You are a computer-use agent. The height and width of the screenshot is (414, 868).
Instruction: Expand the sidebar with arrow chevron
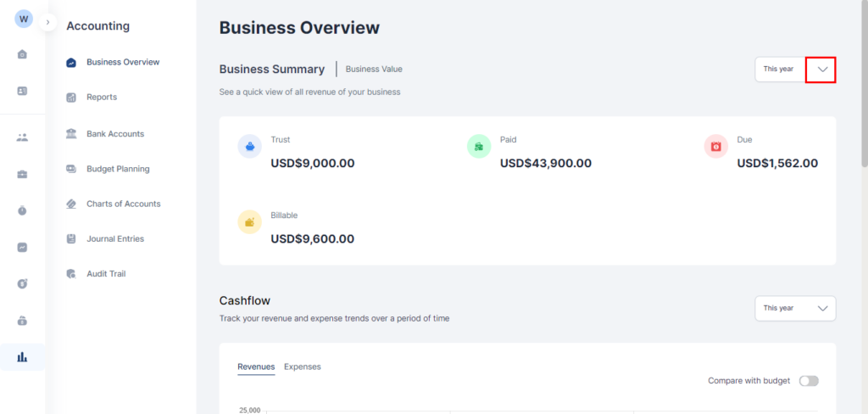click(x=48, y=22)
